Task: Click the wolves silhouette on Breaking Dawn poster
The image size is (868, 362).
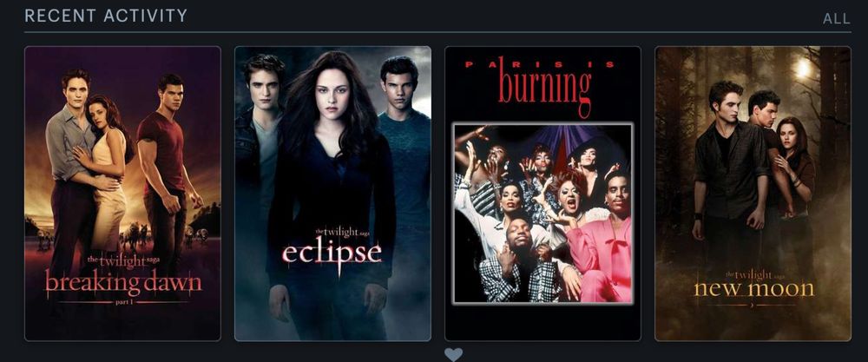Action: pyautogui.click(x=133, y=233)
